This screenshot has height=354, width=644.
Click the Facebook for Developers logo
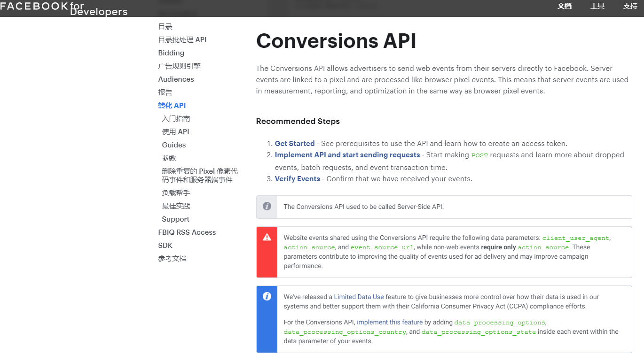tap(64, 8)
